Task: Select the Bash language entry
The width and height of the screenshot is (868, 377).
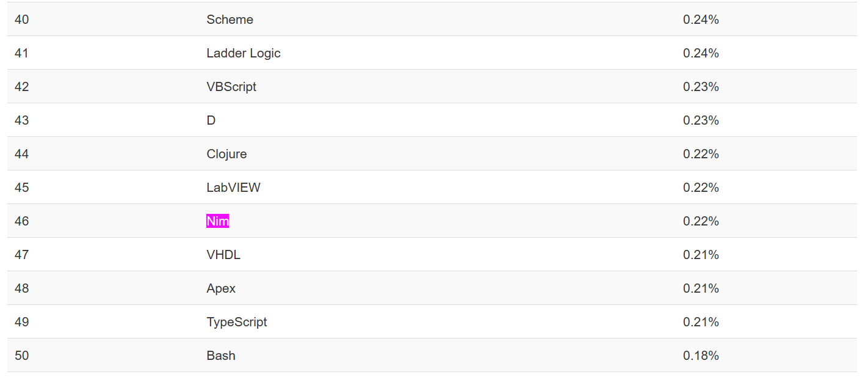Action: click(220, 356)
